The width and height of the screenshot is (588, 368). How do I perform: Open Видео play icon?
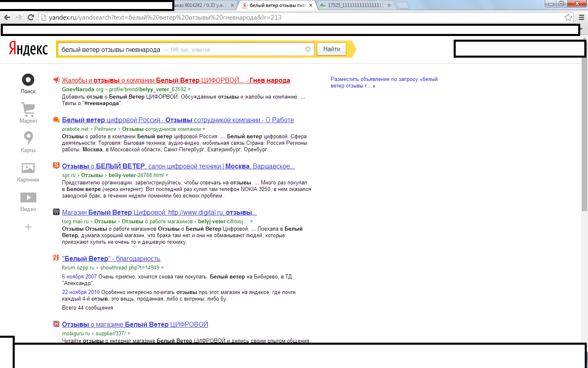(x=28, y=197)
